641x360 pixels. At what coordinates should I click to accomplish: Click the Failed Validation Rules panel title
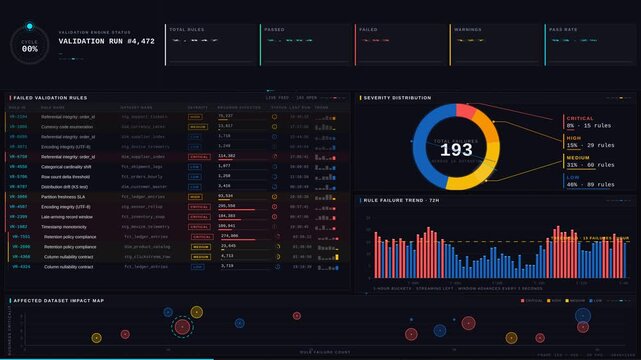pyautogui.click(x=50, y=98)
